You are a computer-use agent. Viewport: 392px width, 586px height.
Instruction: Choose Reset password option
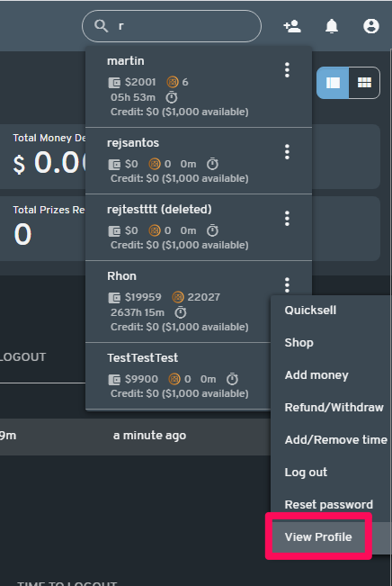tap(328, 504)
